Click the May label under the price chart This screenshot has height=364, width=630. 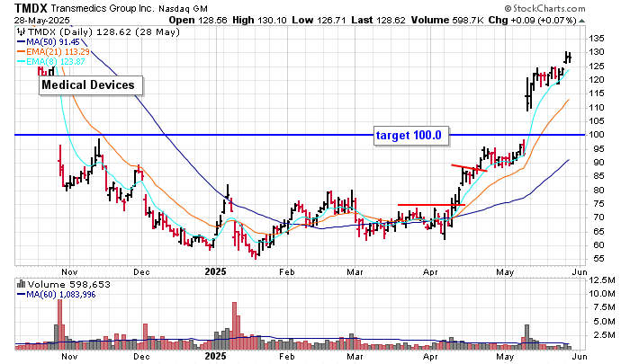point(505,272)
